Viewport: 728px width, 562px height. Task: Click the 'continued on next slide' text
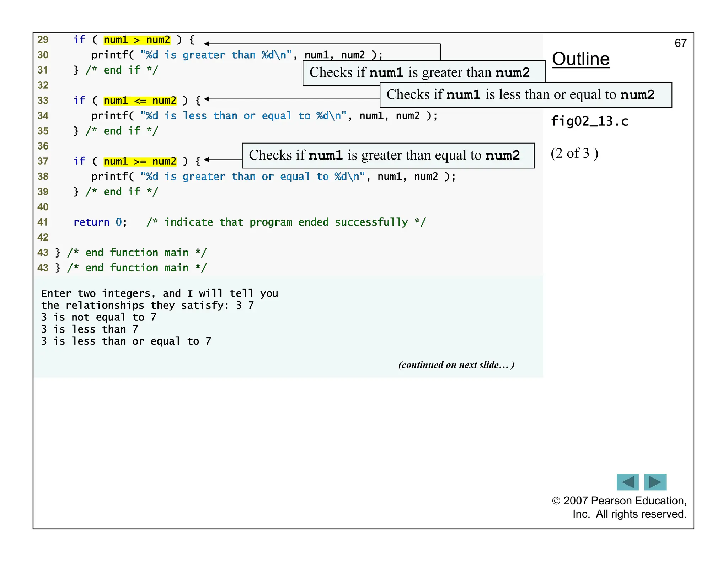click(456, 365)
